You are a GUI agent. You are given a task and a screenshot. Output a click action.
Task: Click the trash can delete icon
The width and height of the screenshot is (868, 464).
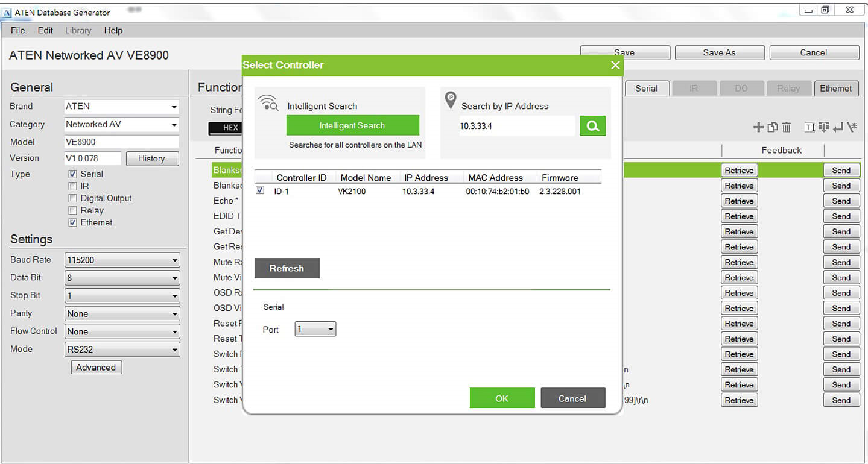(x=787, y=127)
